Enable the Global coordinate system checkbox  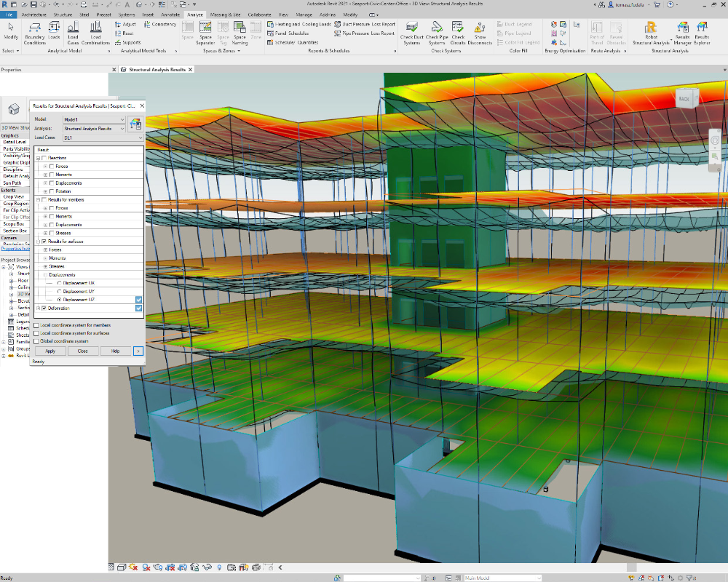click(x=36, y=341)
